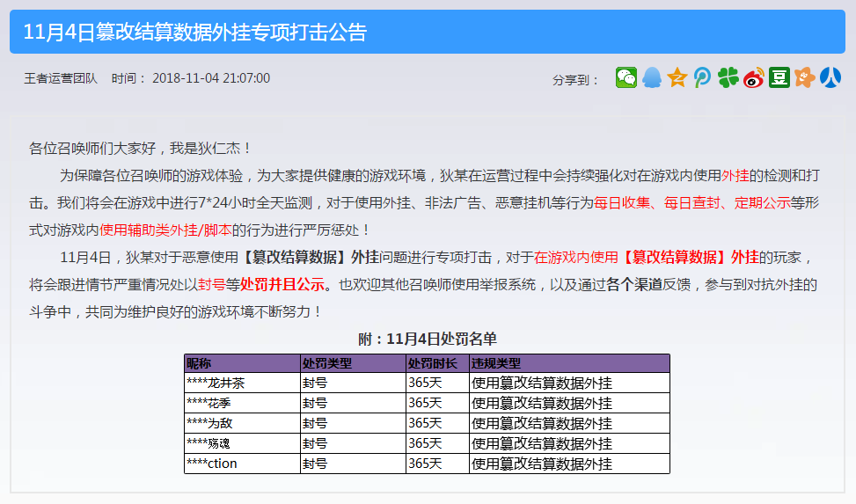Click the red word 封号 in paragraph
This screenshot has height=504, width=856.
click(x=212, y=285)
